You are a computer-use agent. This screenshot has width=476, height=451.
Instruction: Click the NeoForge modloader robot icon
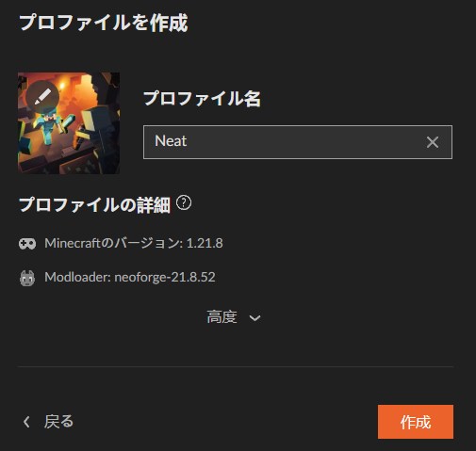click(27, 278)
